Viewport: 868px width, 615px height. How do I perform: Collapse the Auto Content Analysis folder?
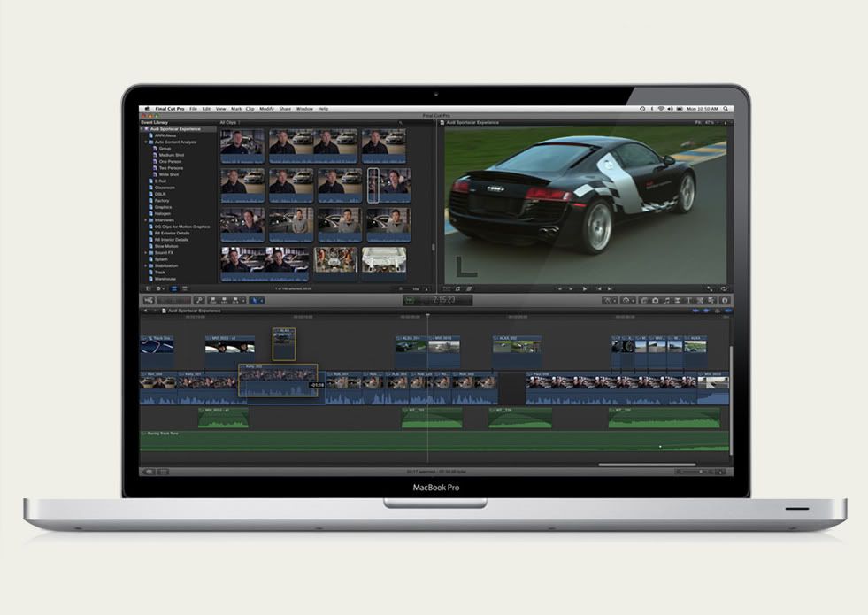(x=146, y=142)
